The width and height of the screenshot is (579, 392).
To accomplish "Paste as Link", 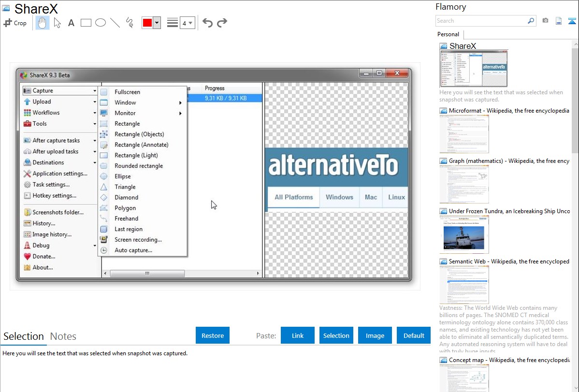I will [x=298, y=335].
